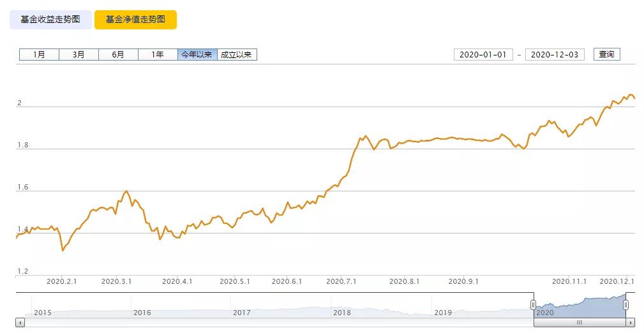The width and height of the screenshot is (644, 333).
Task: Choose the 1月 time range
Action: click(x=40, y=55)
